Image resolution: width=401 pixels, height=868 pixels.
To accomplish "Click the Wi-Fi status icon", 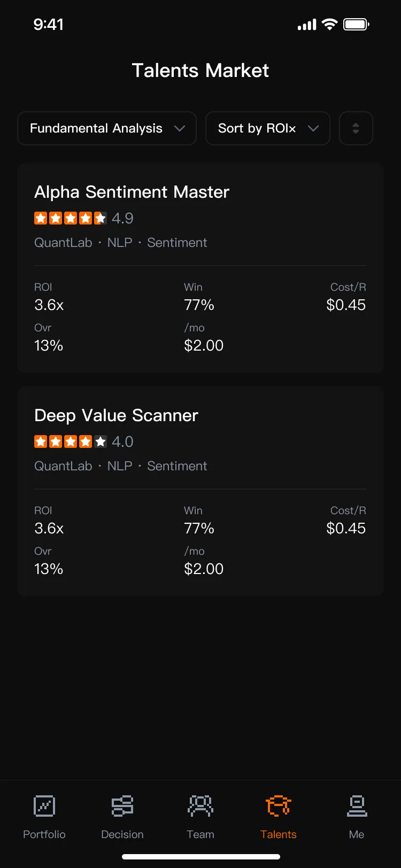I will pos(330,25).
